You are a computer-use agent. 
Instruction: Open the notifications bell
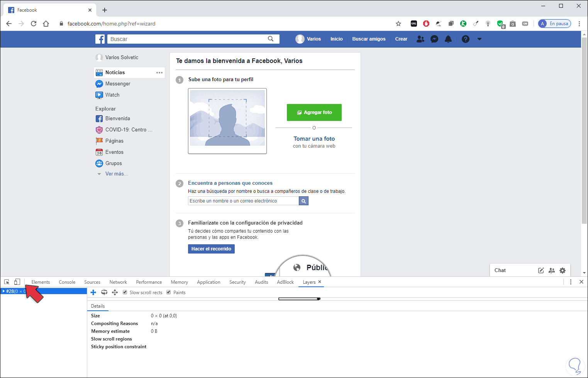point(448,39)
